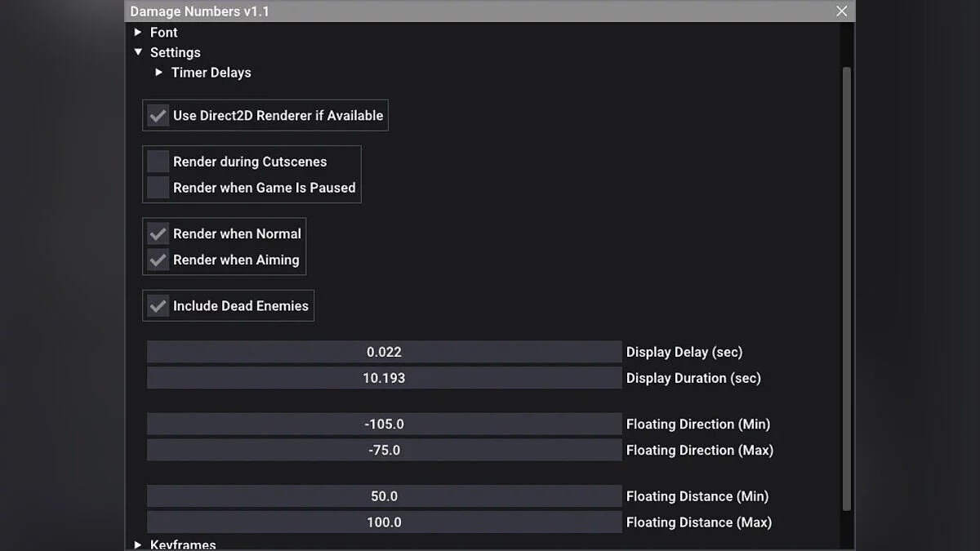Toggle Include Dead Enemies checkbox

click(x=158, y=306)
